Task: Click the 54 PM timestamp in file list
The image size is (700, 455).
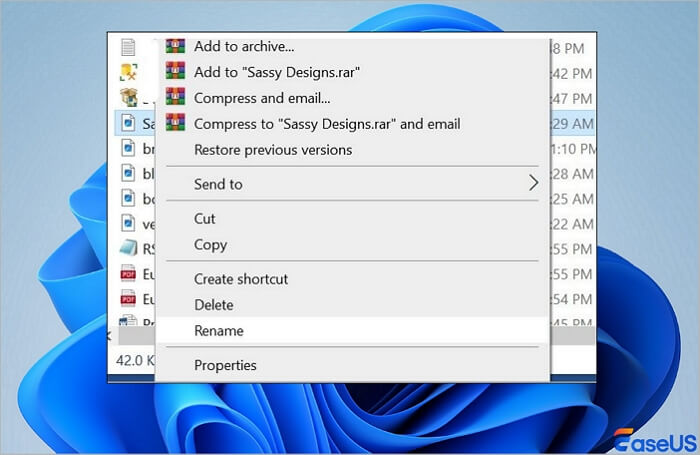Action: tap(573, 299)
